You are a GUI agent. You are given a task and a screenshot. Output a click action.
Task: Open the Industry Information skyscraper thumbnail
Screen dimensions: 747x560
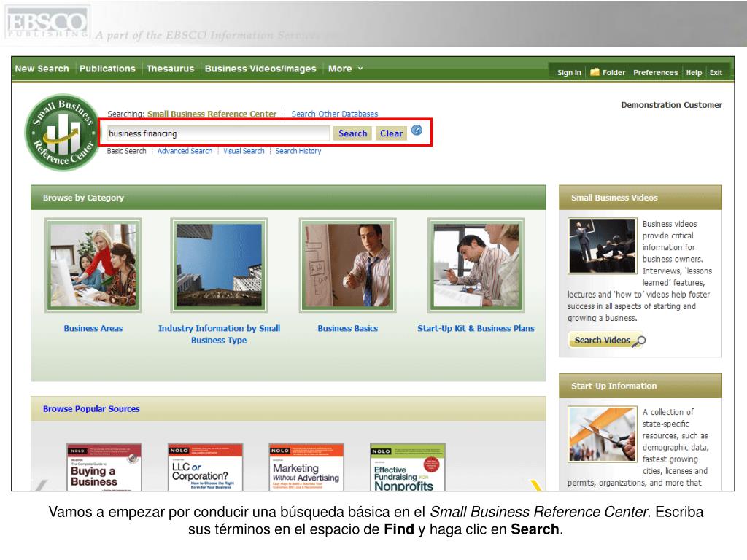pos(219,265)
